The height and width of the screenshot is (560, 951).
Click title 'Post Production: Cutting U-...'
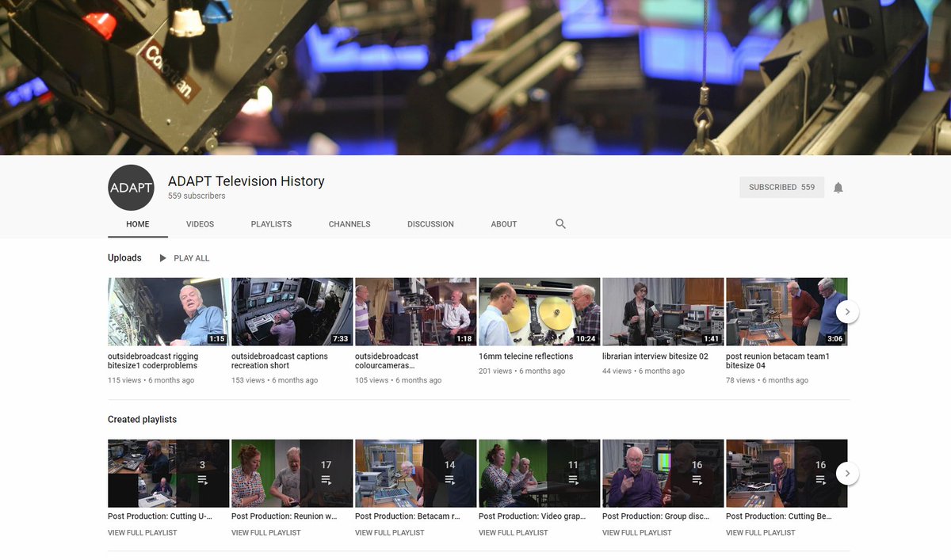(x=160, y=516)
